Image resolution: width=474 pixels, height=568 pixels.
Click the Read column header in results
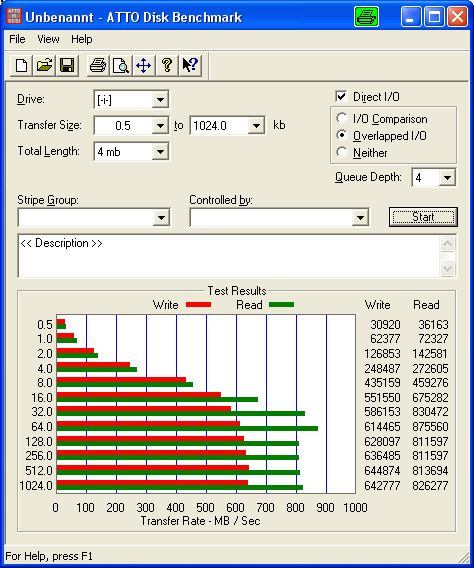pyautogui.click(x=426, y=305)
